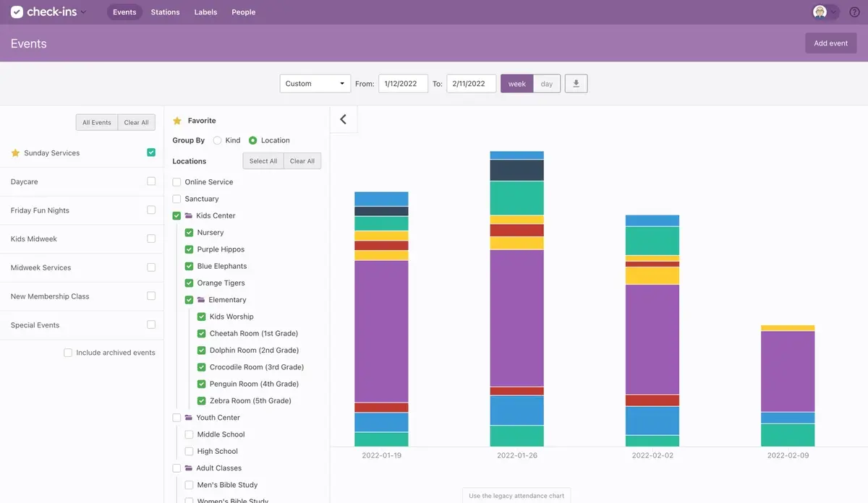The height and width of the screenshot is (503, 868).
Task: Switch chart to week view
Action: tap(517, 84)
